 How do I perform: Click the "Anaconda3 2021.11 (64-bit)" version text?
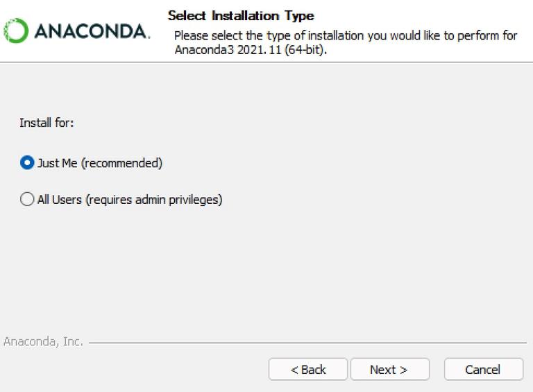pos(251,50)
